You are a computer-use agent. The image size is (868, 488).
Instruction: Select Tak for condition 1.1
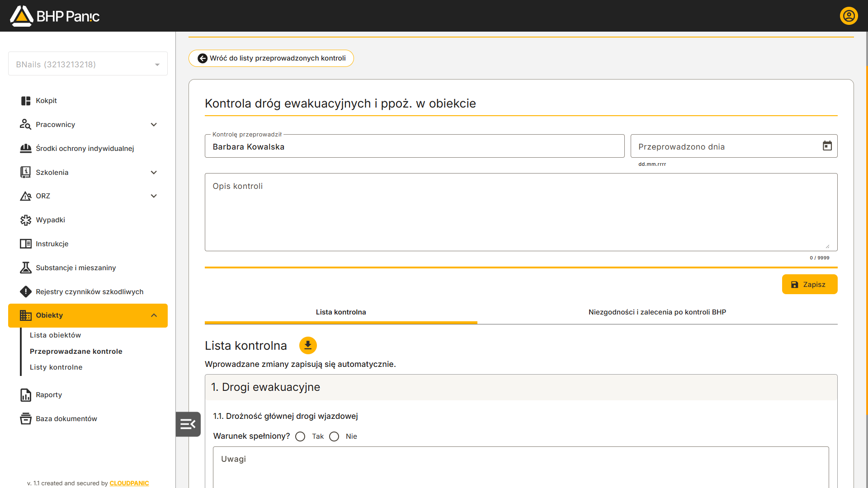300,436
